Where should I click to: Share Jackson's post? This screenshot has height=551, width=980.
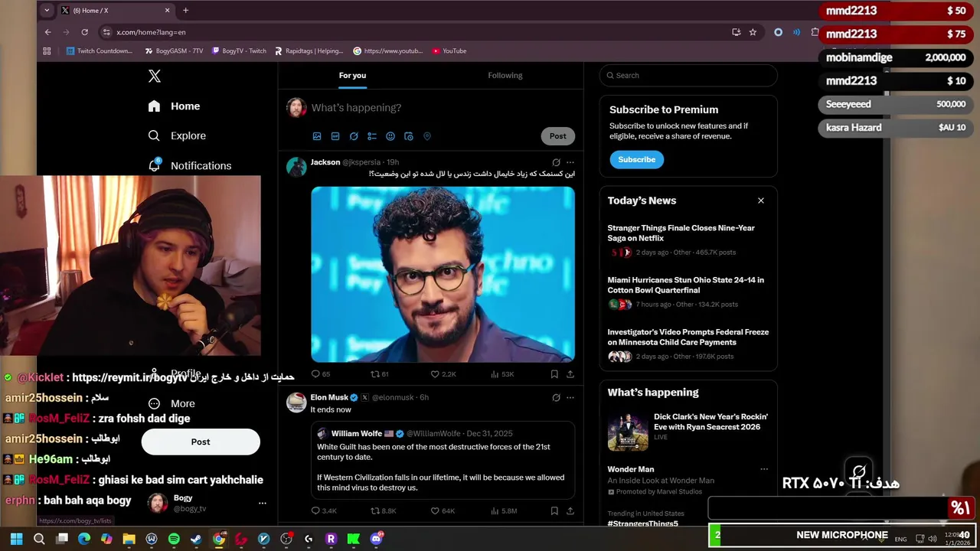point(570,374)
